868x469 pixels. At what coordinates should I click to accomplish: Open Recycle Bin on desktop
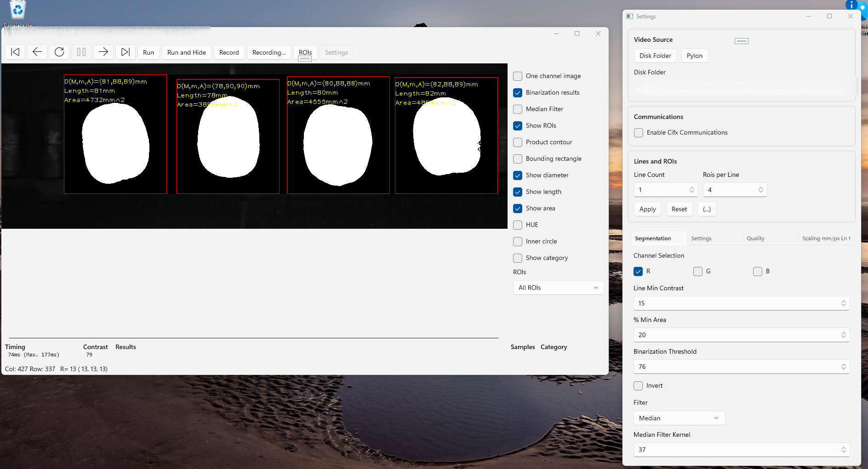pyautogui.click(x=17, y=13)
